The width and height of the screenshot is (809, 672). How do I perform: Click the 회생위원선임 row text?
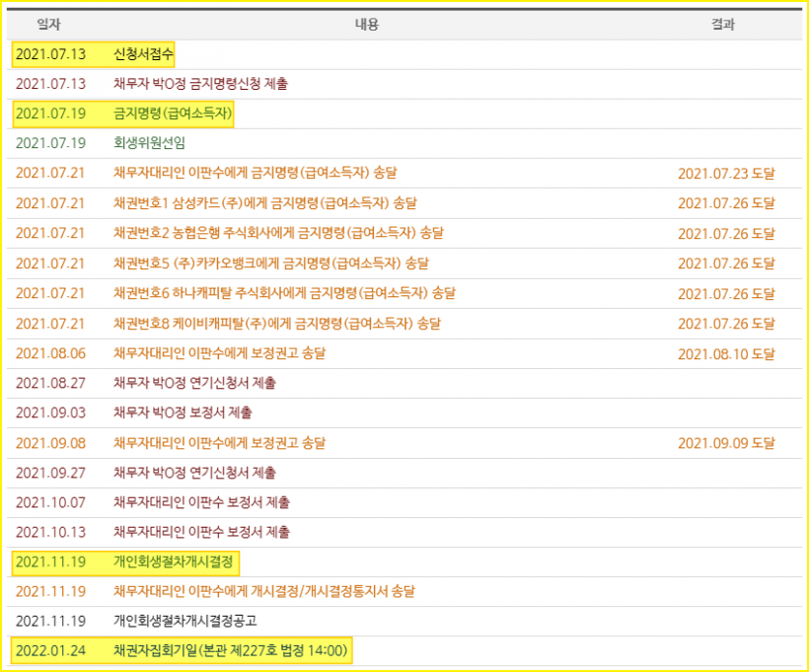[149, 143]
